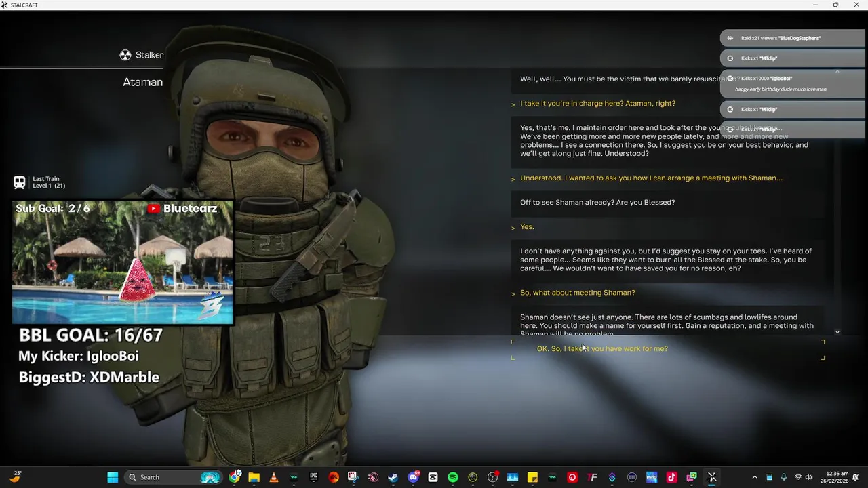
Task: Open the EA app from taskbar
Action: click(x=334, y=477)
